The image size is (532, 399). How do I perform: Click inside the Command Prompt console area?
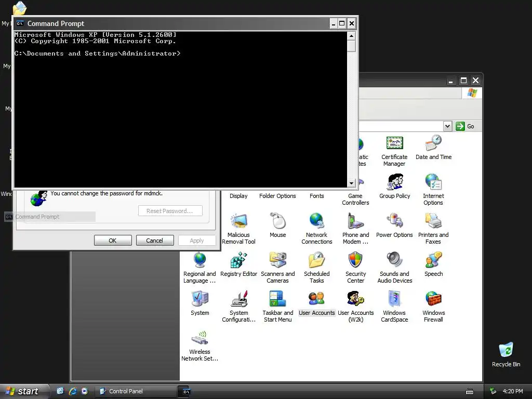point(180,109)
